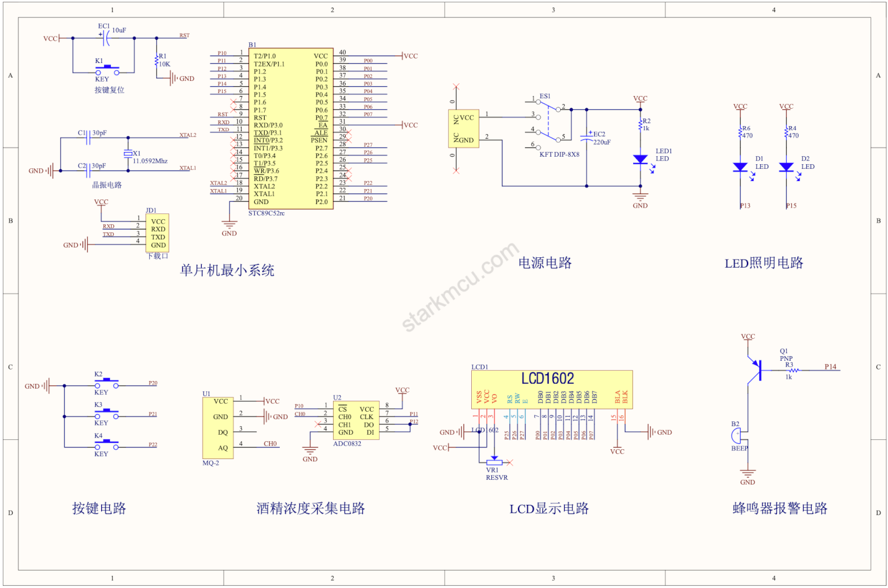Click the '按键复位' label

pos(110,90)
